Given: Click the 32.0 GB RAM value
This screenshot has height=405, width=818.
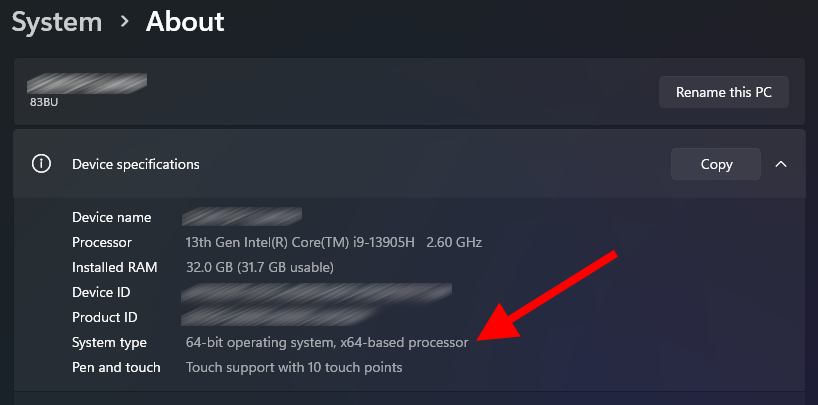Looking at the screenshot, I should coord(260,267).
